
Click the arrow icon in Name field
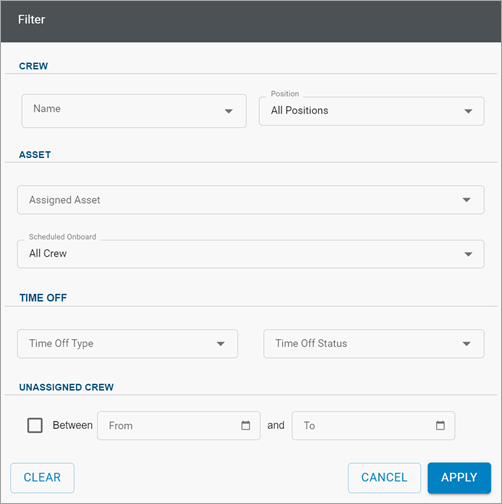[229, 111]
